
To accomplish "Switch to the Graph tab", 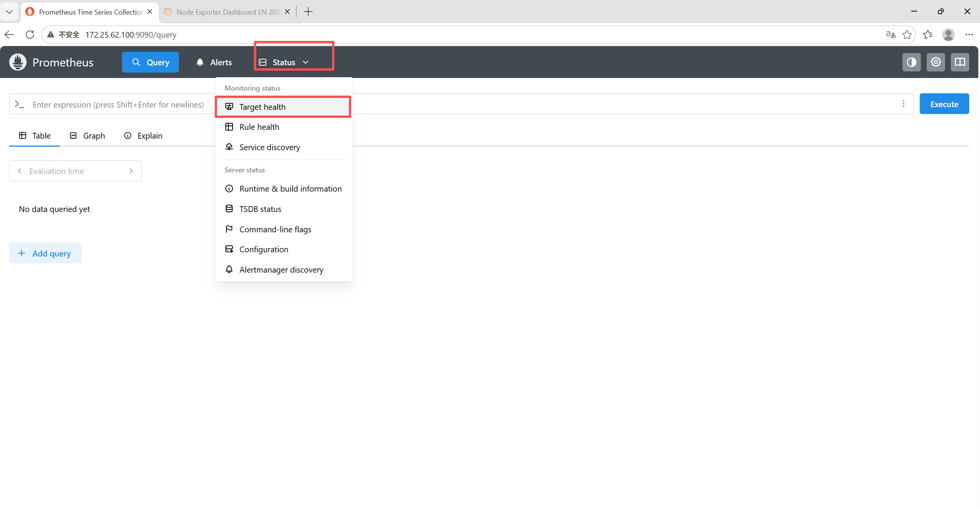I will click(x=87, y=136).
